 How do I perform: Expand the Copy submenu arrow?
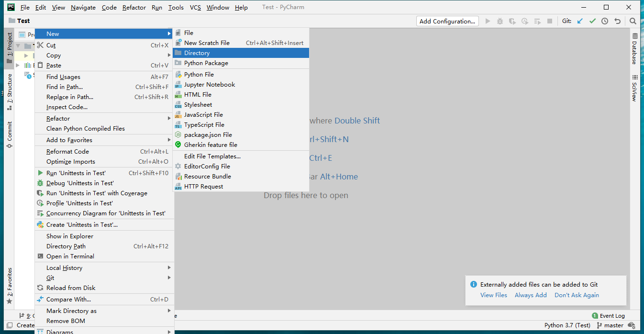[169, 56]
